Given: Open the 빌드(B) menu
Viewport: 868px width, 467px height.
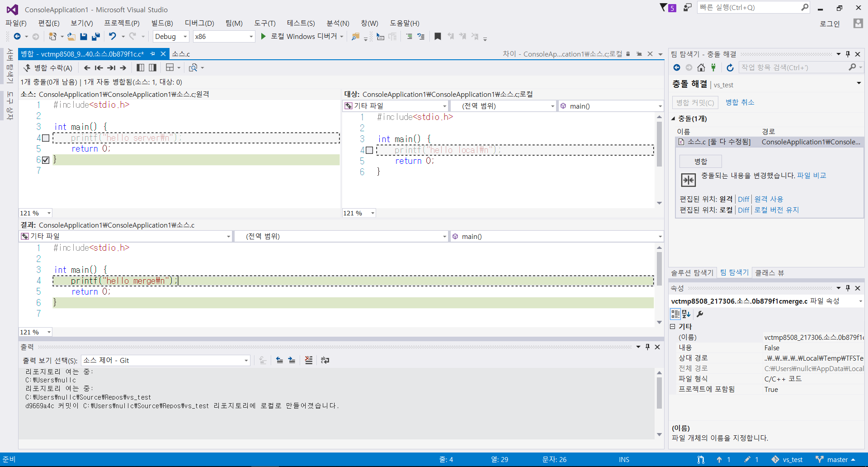Looking at the screenshot, I should pos(162,23).
